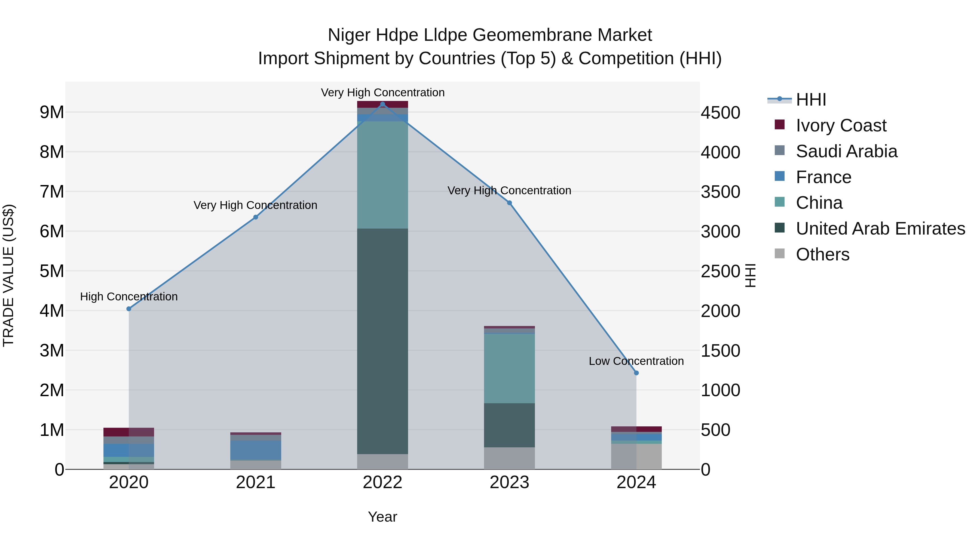The height and width of the screenshot is (551, 980).
Task: Click the 'High Concentration' annotation at 2020
Action: (128, 297)
